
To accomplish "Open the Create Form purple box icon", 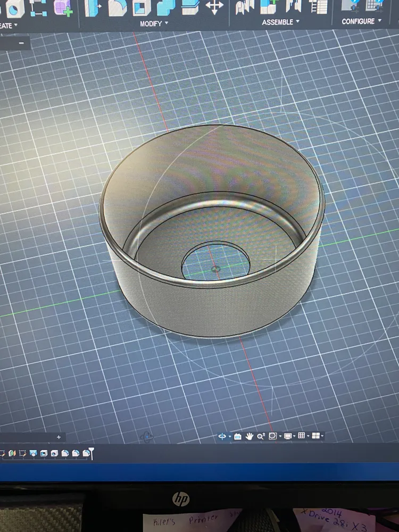I will (x=62, y=8).
